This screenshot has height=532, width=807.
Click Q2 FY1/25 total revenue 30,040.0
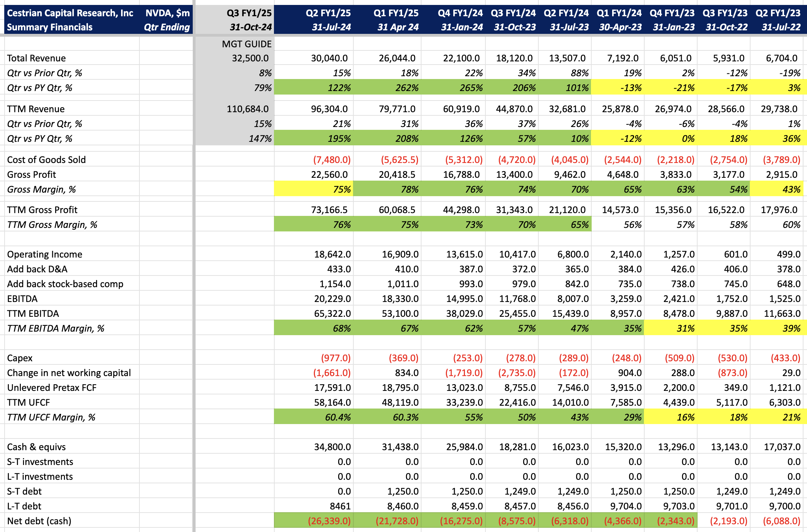(x=329, y=58)
